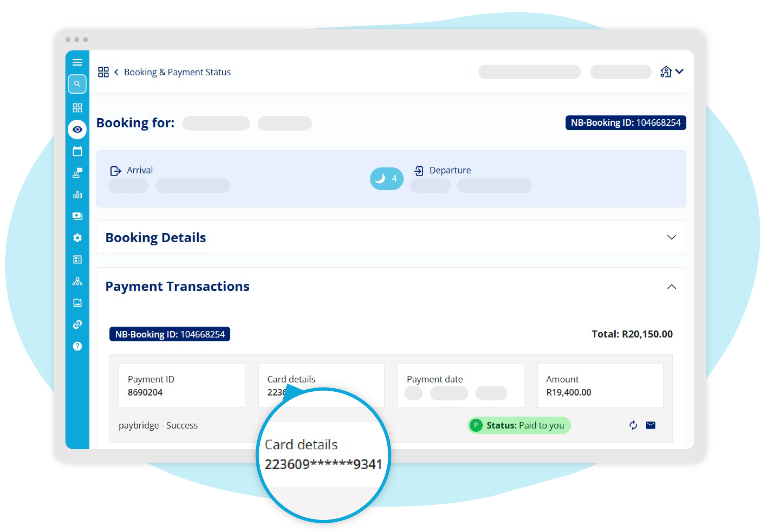Screen dimensions: 766x532
Task: Click the settings gear in the sidebar
Action: 77,238
